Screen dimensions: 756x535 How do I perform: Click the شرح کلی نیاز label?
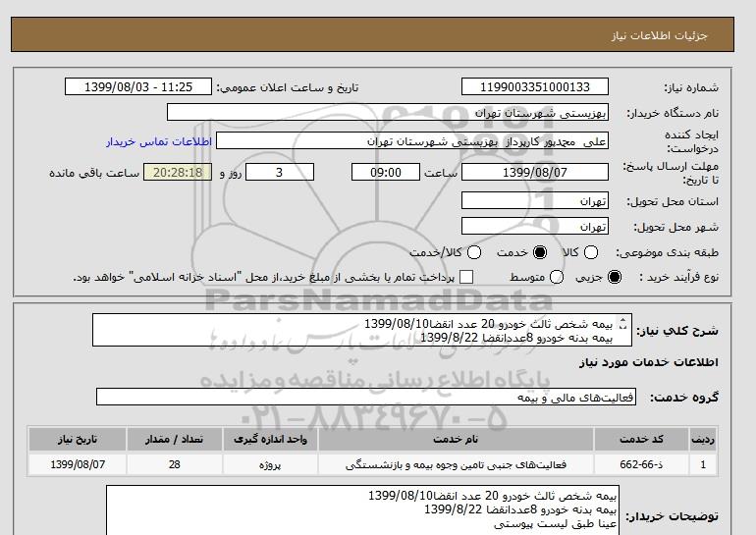coord(677,331)
